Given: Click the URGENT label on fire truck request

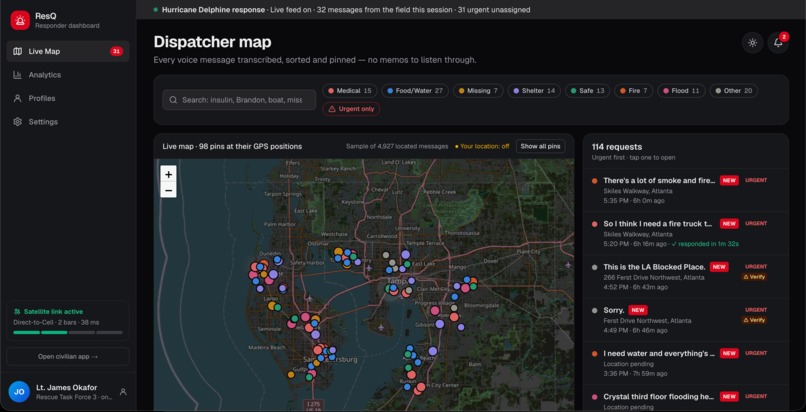Looking at the screenshot, I should (756, 223).
